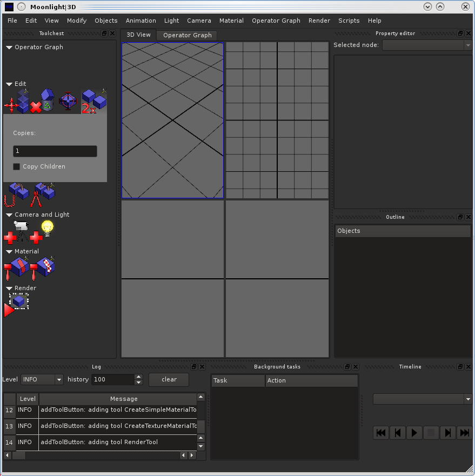Click the Objects header in Outline
This screenshot has height=476, width=475.
click(x=403, y=231)
